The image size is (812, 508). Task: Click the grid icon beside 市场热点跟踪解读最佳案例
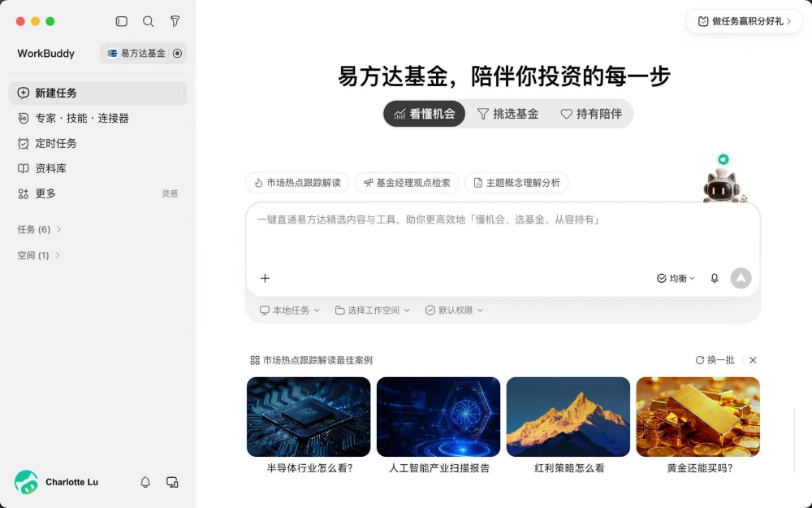click(255, 360)
